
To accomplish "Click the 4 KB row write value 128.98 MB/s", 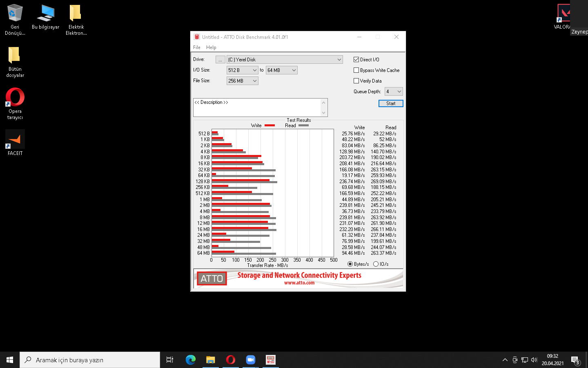I will (352, 152).
